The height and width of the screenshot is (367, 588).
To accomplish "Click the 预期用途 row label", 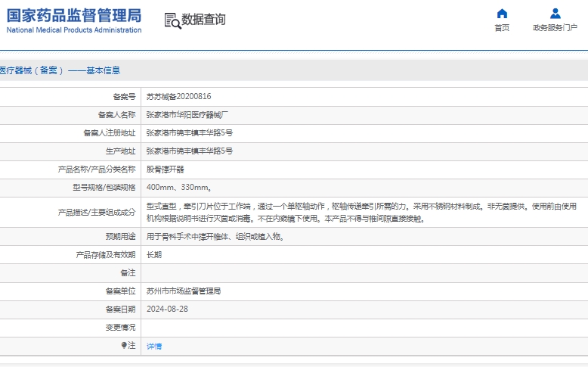I will click(120, 237).
